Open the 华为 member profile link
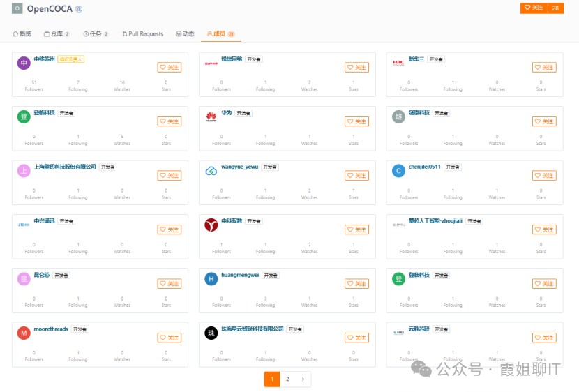The width and height of the screenshot is (579, 392). click(226, 113)
